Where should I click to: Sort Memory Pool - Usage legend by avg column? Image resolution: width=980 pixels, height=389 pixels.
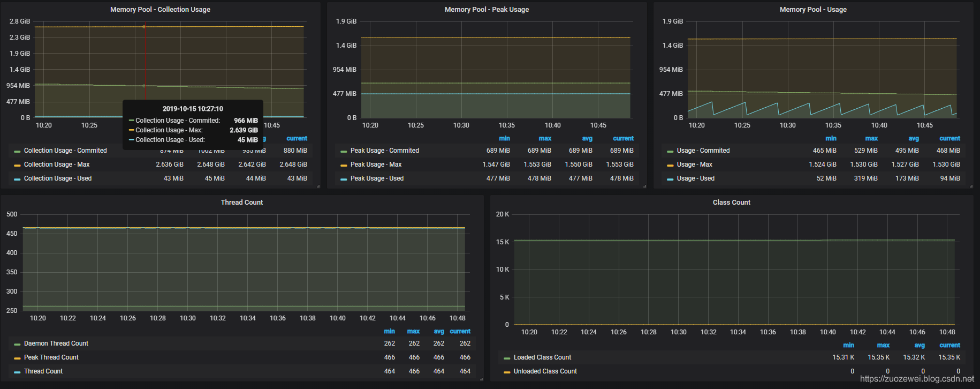click(914, 138)
